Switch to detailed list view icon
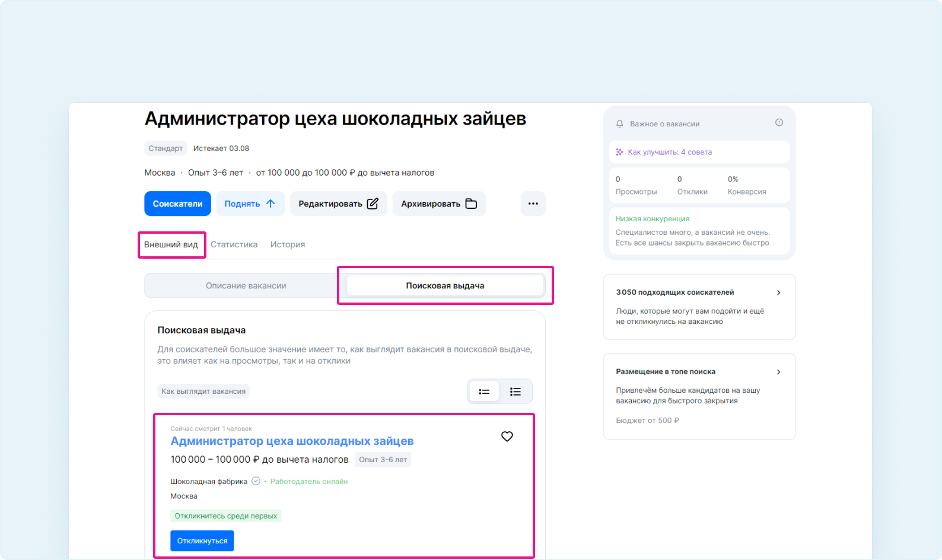 [x=515, y=392]
